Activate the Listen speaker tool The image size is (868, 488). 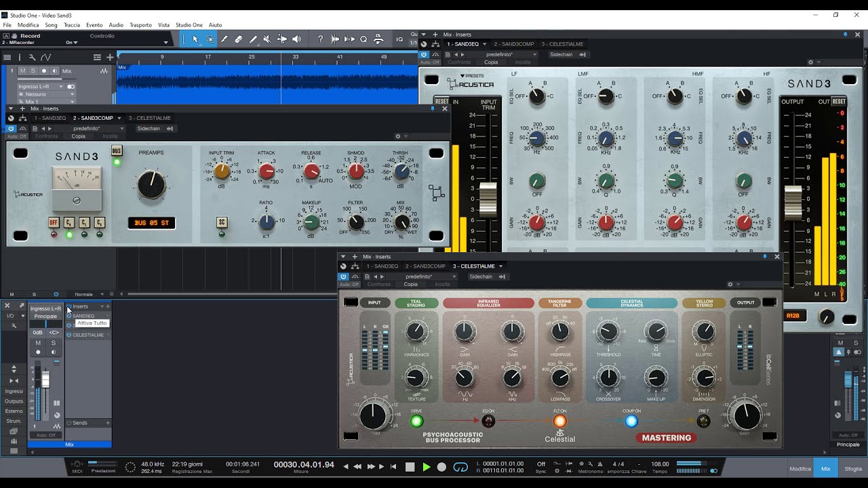coord(296,39)
